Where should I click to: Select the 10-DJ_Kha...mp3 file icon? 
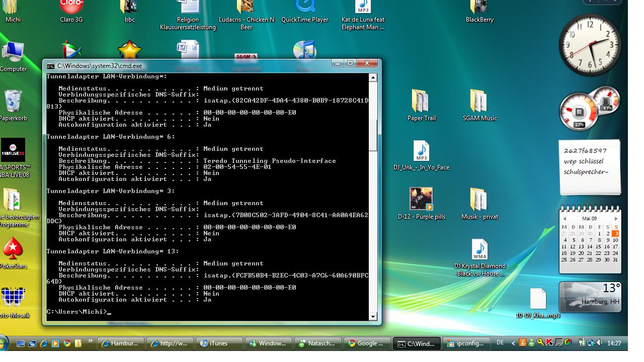[x=538, y=303]
